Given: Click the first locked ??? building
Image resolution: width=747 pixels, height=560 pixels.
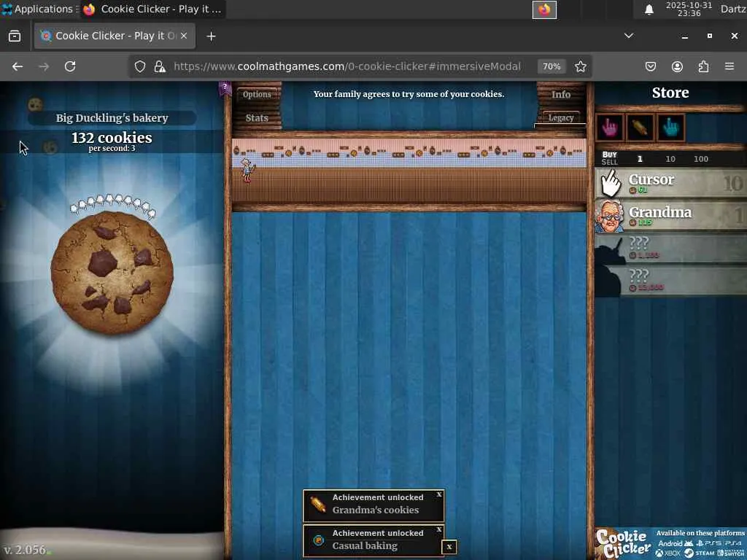Looking at the screenshot, I should click(671, 248).
